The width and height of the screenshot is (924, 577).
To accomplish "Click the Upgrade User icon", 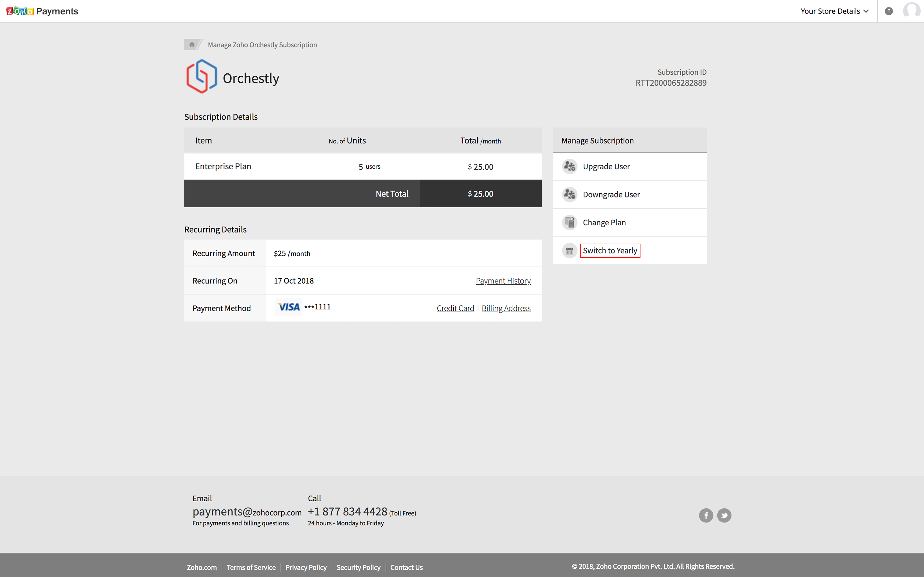I will (x=569, y=166).
